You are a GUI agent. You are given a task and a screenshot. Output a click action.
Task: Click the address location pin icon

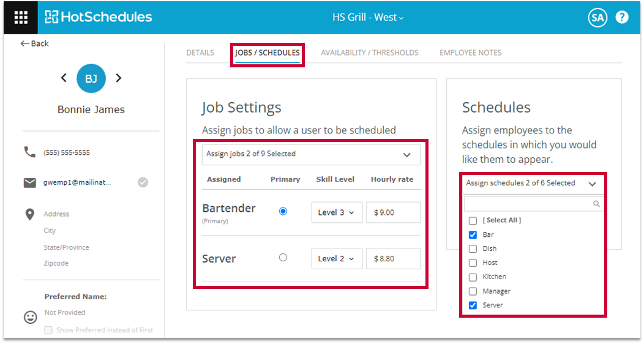point(29,214)
